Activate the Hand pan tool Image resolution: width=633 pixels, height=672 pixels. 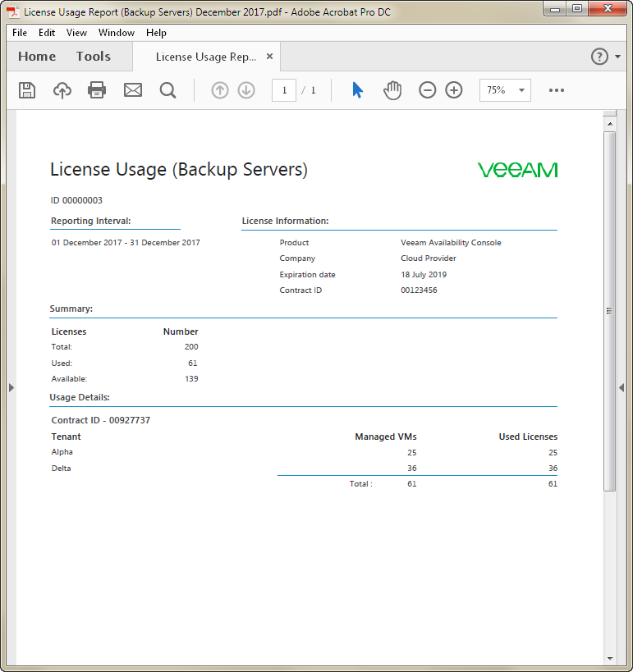pos(392,90)
